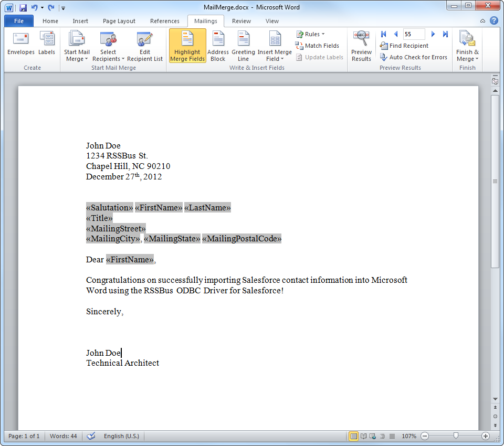Go to the first record
Screen dimensions: 504x446
[x=384, y=34]
